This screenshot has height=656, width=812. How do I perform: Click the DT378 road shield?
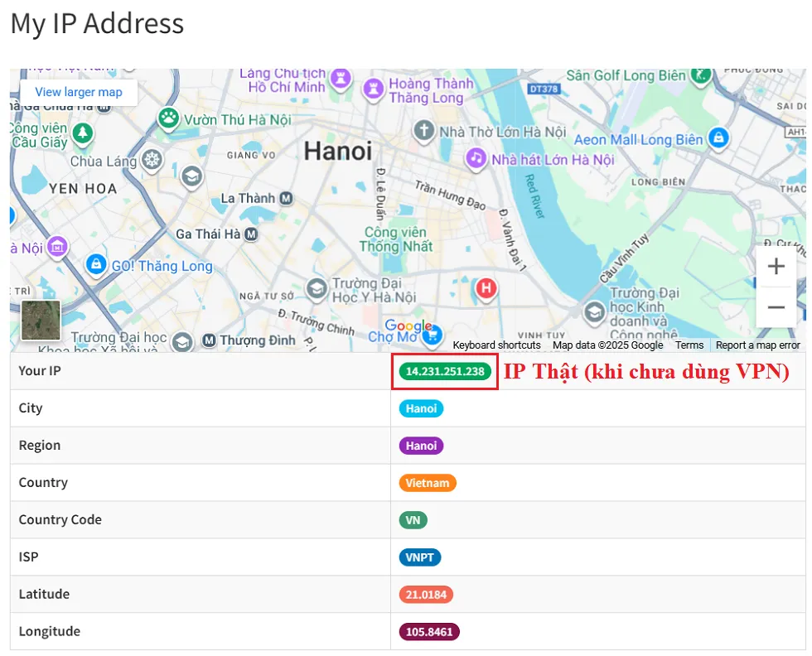click(544, 89)
